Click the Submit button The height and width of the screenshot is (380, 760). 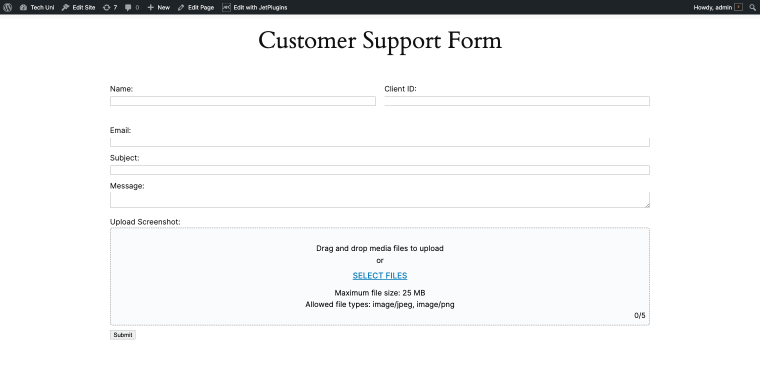point(123,335)
